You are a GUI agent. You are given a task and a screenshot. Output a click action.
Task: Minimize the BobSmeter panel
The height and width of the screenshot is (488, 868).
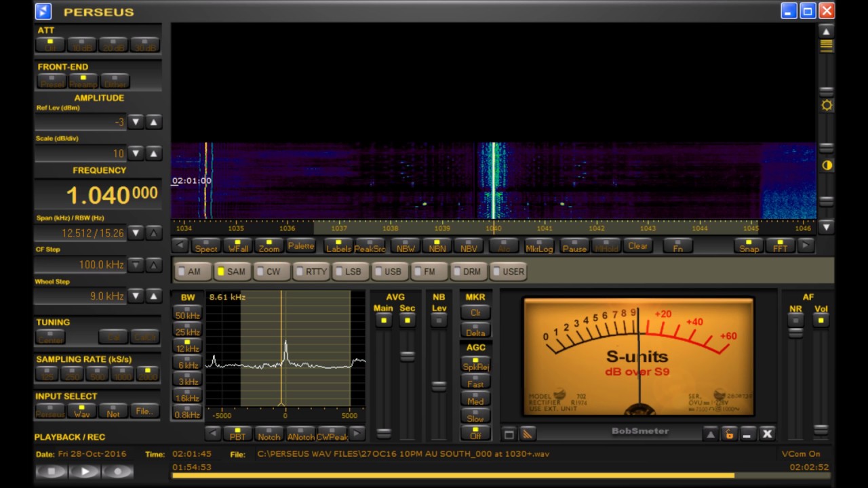coord(747,434)
